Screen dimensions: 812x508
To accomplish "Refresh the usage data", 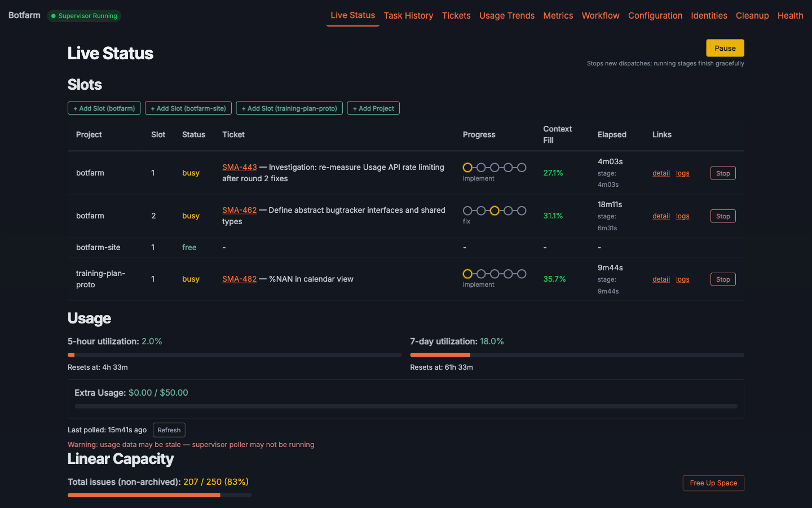I will click(169, 430).
